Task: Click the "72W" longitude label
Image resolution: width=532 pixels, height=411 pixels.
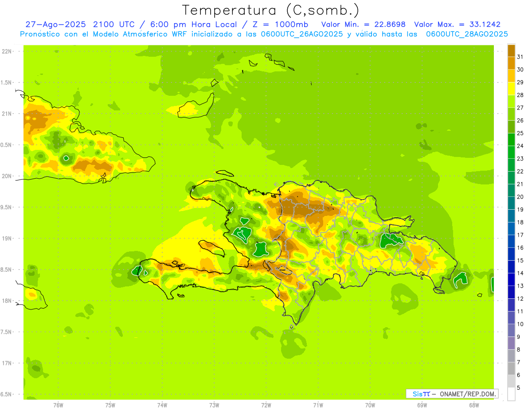Action: [266, 405]
